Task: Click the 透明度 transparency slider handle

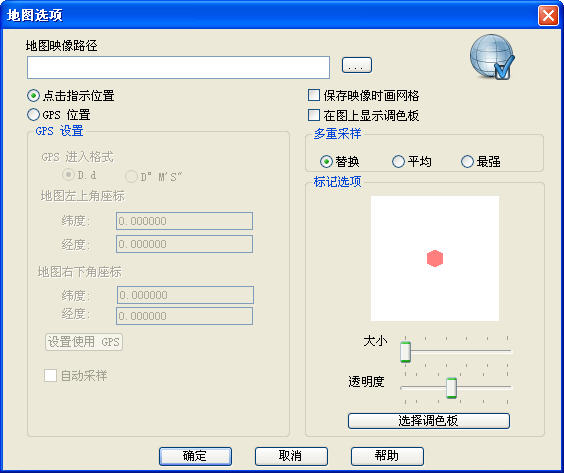Action: click(x=451, y=388)
